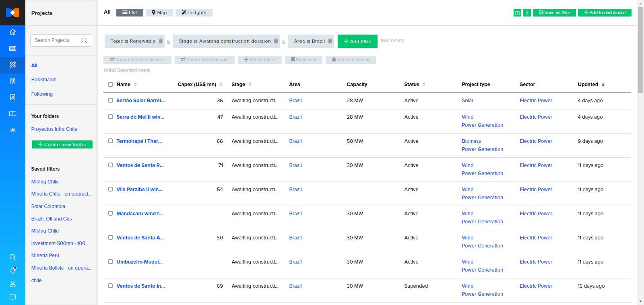Open the chat message icon
This screenshot has width=644, height=305.
(x=12, y=297)
